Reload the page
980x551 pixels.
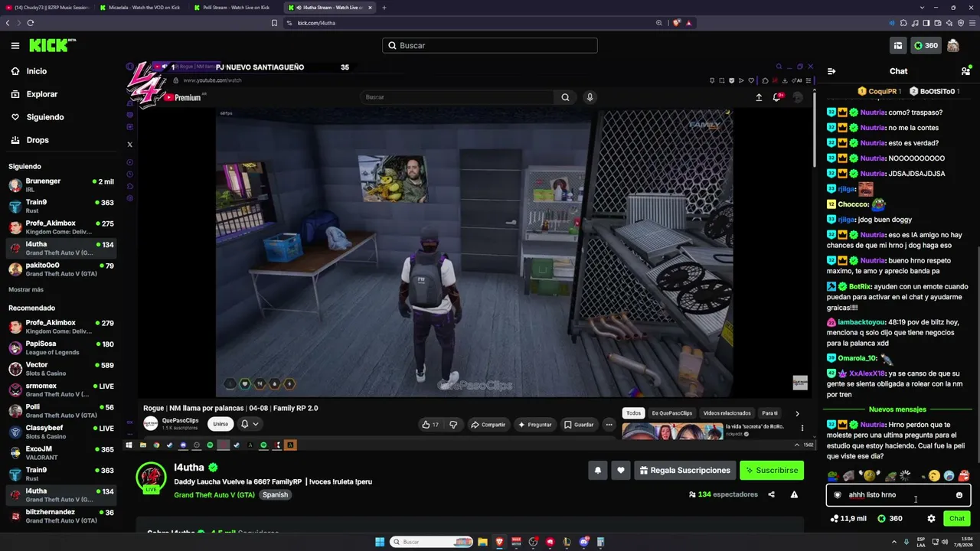click(31, 23)
